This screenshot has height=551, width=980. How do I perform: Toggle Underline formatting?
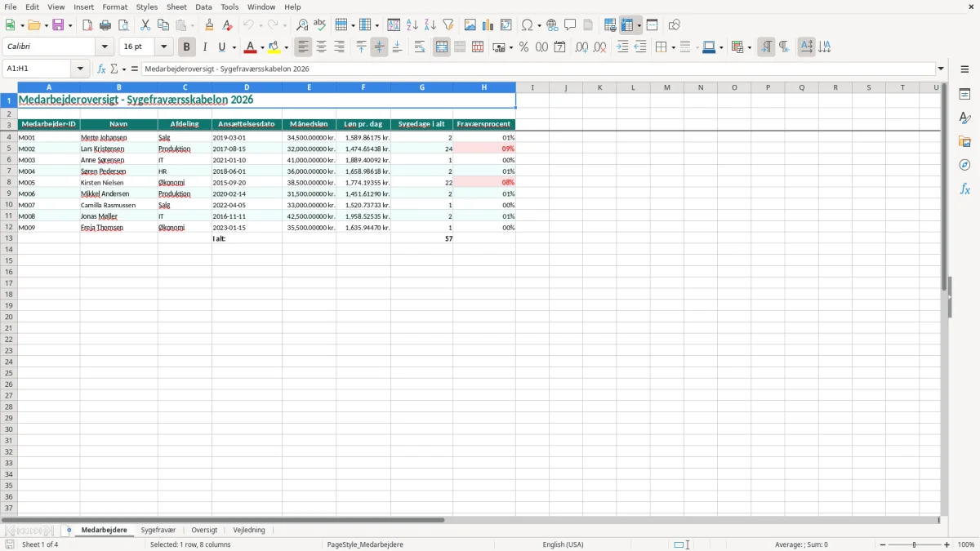[221, 47]
